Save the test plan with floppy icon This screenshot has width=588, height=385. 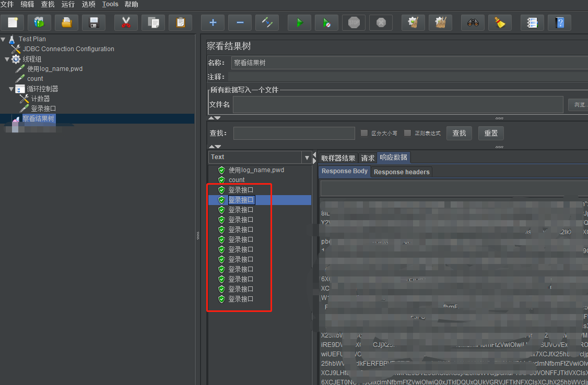[x=94, y=22]
